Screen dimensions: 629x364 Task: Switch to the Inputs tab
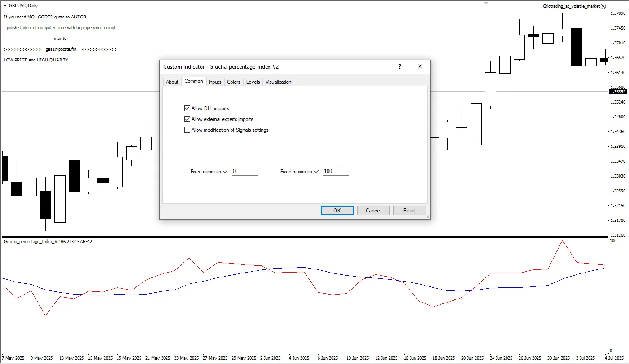tap(215, 82)
